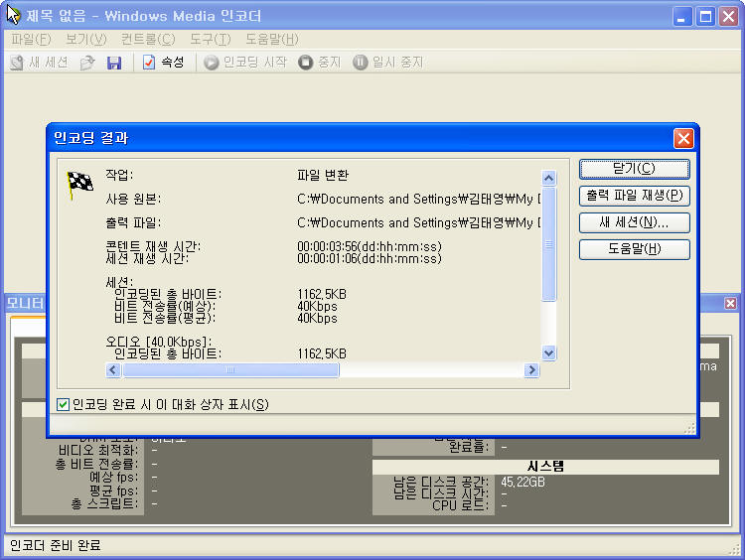The image size is (745, 560).
Task: Click session duration 00:00:01:06 value
Action: tap(370, 258)
